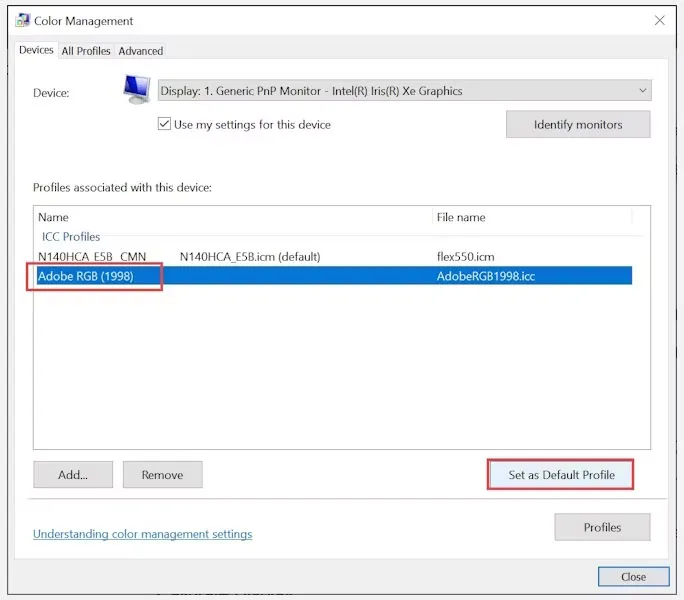The height and width of the screenshot is (600, 684).
Task: Click the 'Profiles associated with this device:' label
Action: (122, 188)
